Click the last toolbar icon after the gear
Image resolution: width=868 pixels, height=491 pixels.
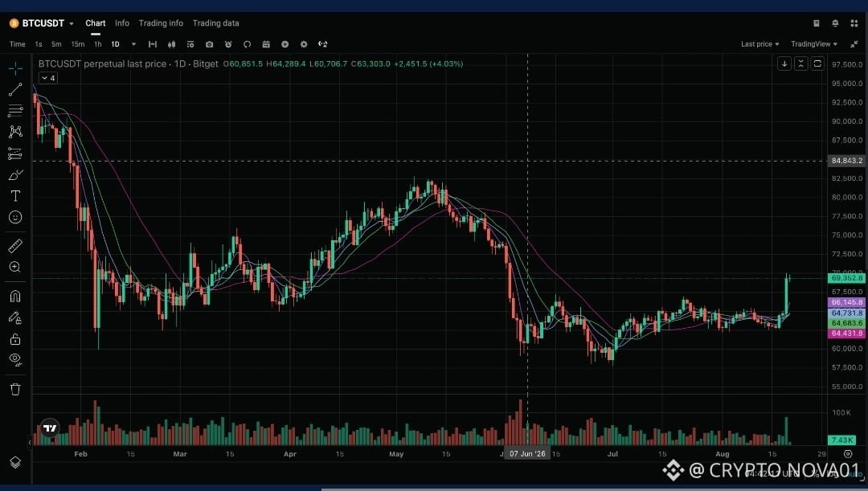click(x=323, y=44)
